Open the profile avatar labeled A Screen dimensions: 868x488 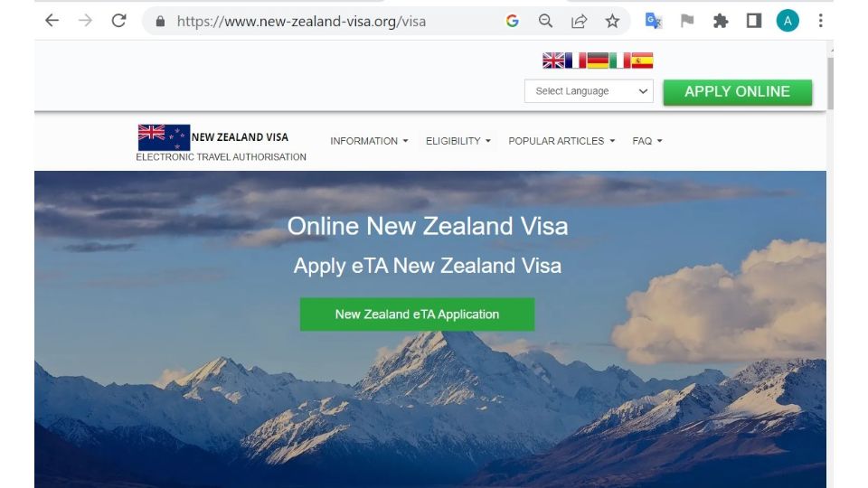click(788, 21)
